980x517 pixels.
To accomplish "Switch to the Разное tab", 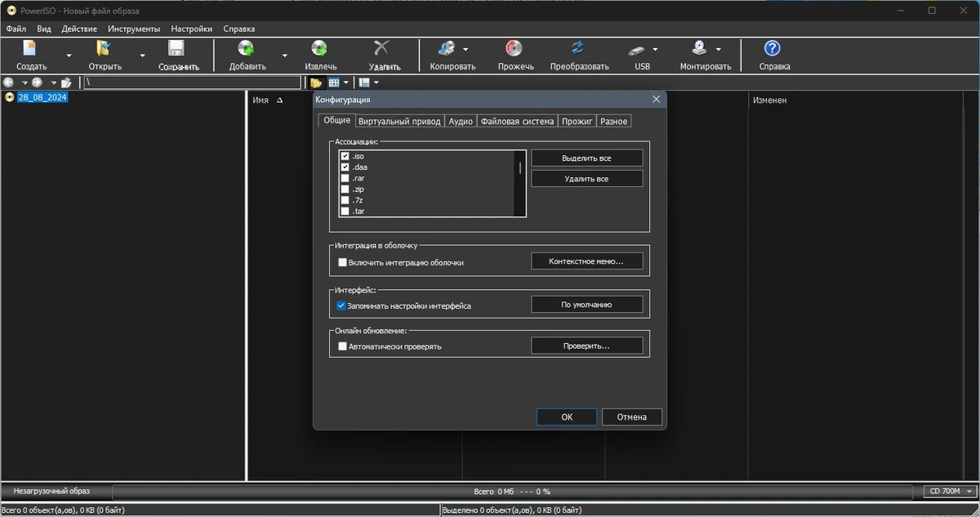I will coord(613,121).
